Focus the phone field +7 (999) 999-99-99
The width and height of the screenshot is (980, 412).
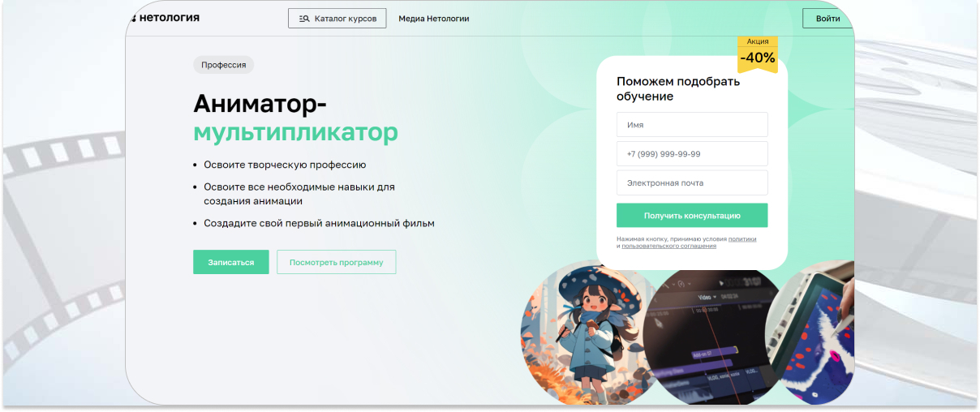(x=692, y=154)
